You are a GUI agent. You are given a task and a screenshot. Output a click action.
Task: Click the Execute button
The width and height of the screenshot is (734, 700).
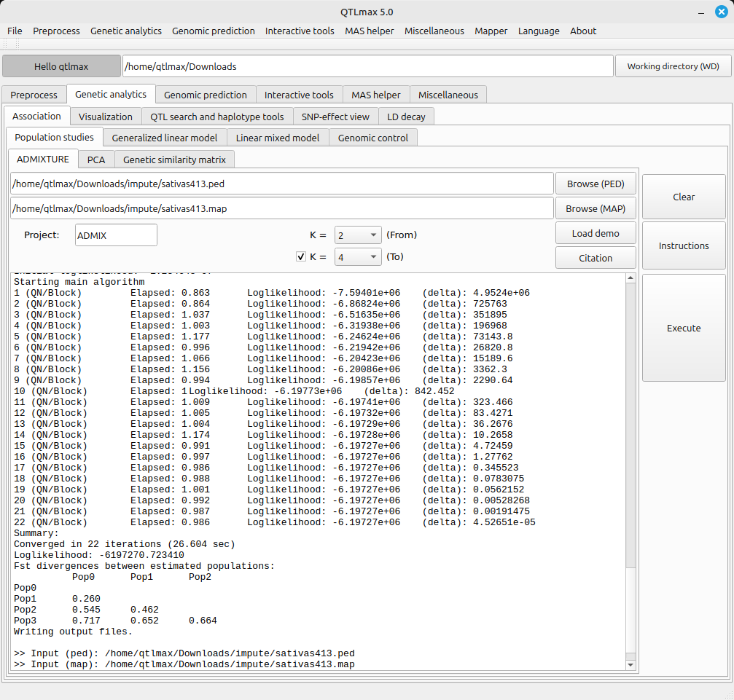pyautogui.click(x=683, y=328)
